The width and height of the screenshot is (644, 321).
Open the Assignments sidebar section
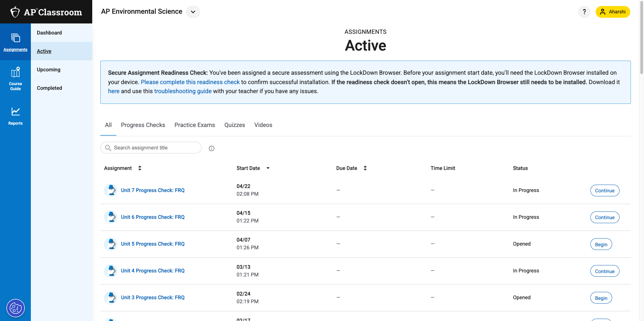pos(15,42)
